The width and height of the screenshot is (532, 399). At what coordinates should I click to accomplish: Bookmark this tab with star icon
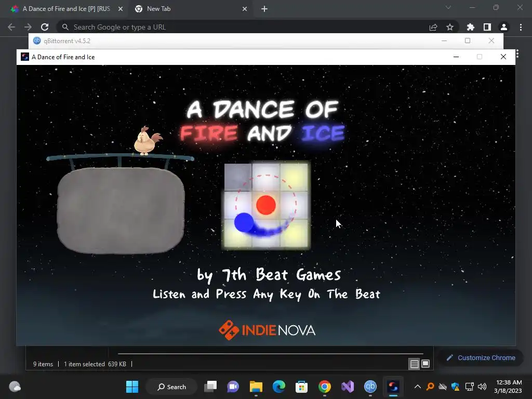[450, 27]
